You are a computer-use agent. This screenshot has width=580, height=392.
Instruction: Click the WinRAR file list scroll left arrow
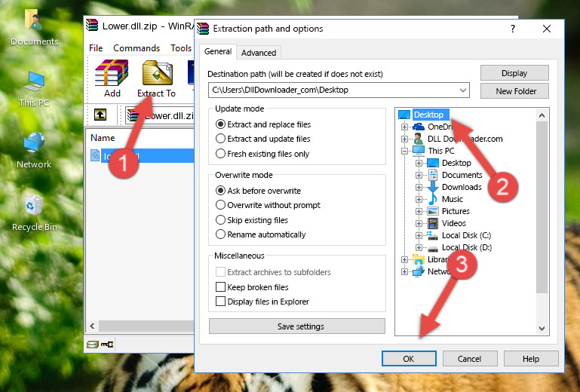coord(93,326)
